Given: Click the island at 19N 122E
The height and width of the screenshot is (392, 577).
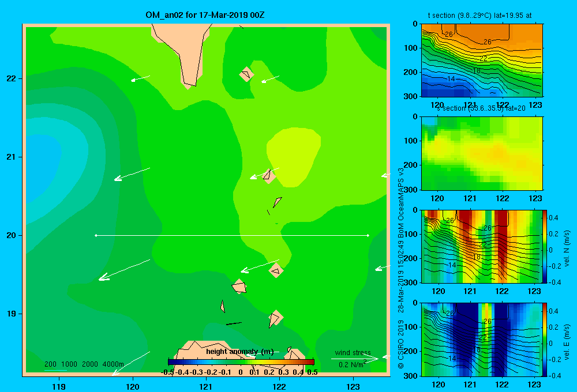Looking at the screenshot, I should tap(275, 318).
